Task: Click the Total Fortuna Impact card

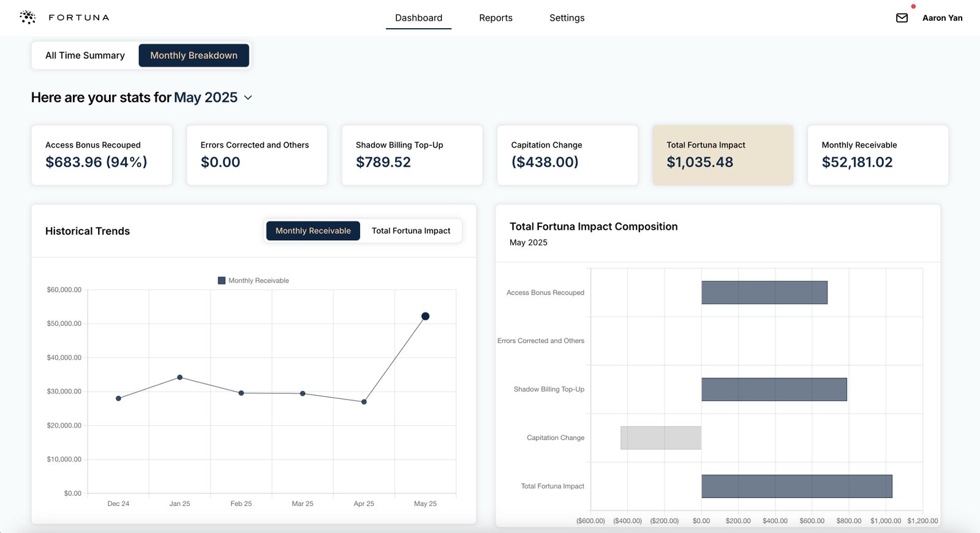Action: [x=722, y=155]
